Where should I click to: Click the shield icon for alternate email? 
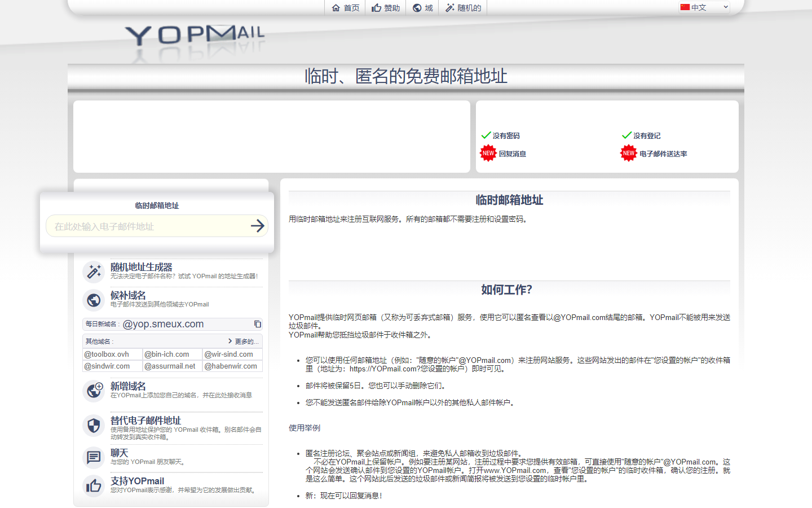[94, 425]
